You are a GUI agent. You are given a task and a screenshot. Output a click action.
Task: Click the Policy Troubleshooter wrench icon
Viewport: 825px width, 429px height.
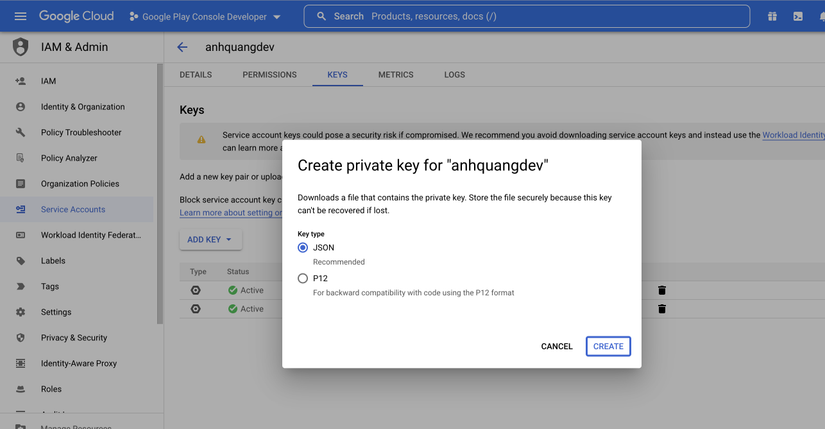20,132
